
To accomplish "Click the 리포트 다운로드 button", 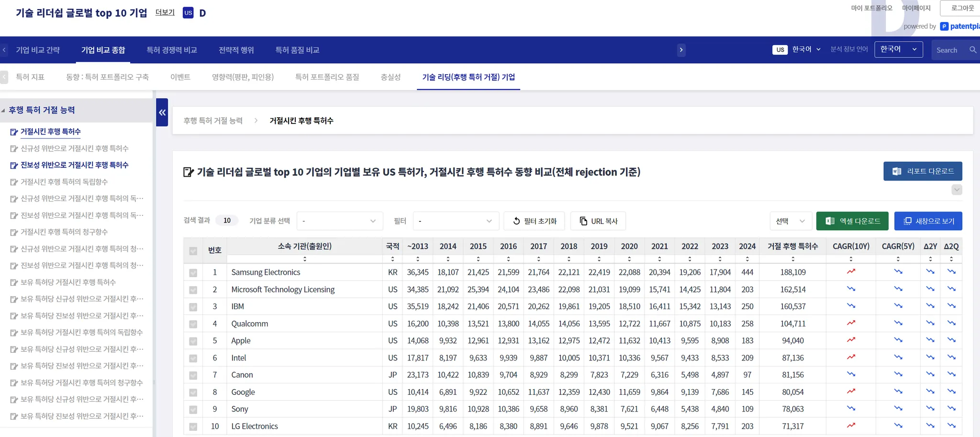I will click(x=922, y=171).
